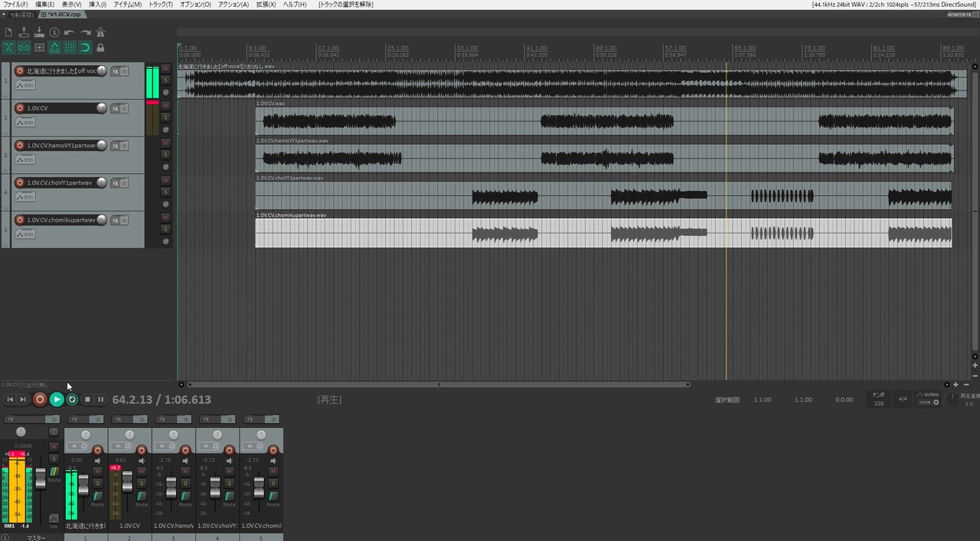Open 編集(E) menu
980x541 pixels.
click(x=44, y=5)
